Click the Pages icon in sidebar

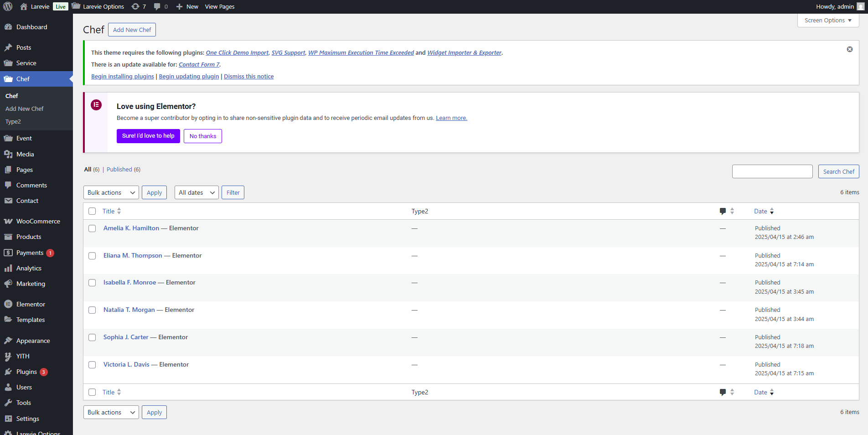[x=8, y=170]
